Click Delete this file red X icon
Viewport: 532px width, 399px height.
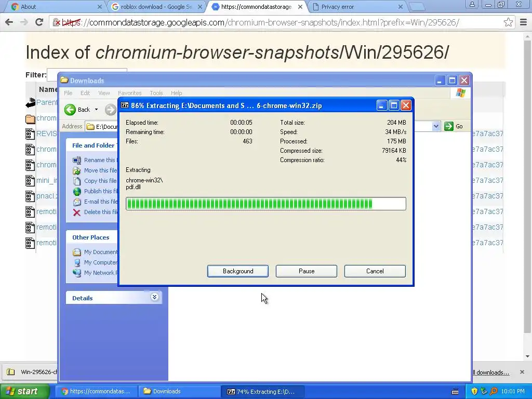pos(77,212)
